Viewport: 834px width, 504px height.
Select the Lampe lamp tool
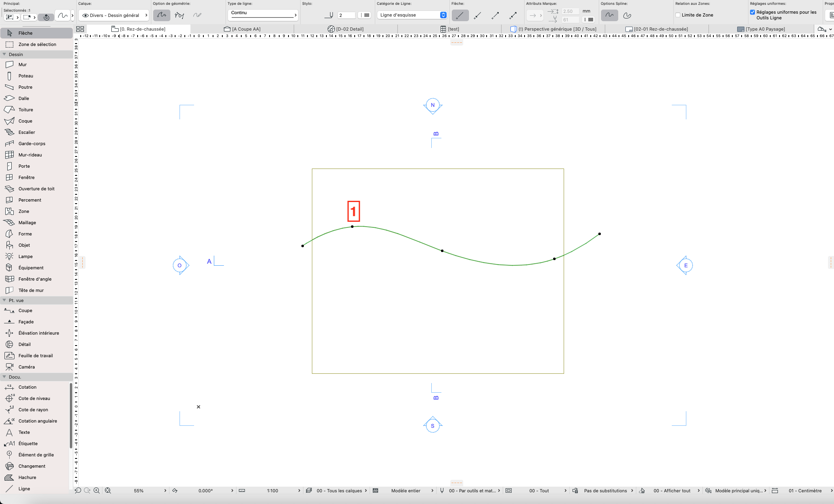[36, 256]
